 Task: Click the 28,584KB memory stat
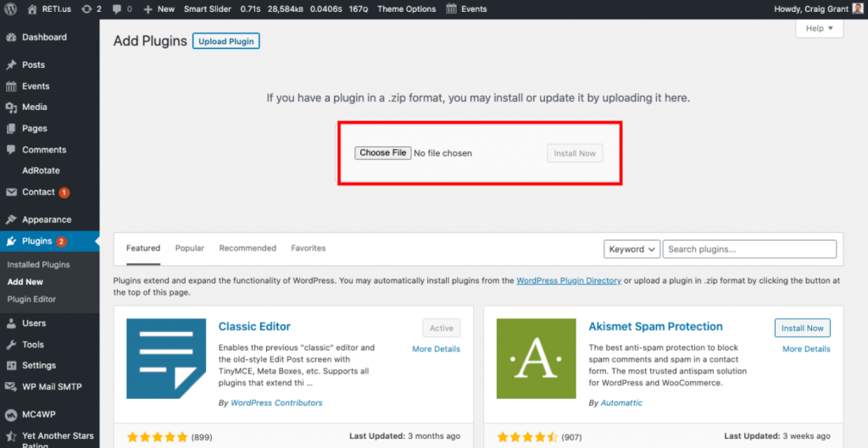tap(287, 8)
